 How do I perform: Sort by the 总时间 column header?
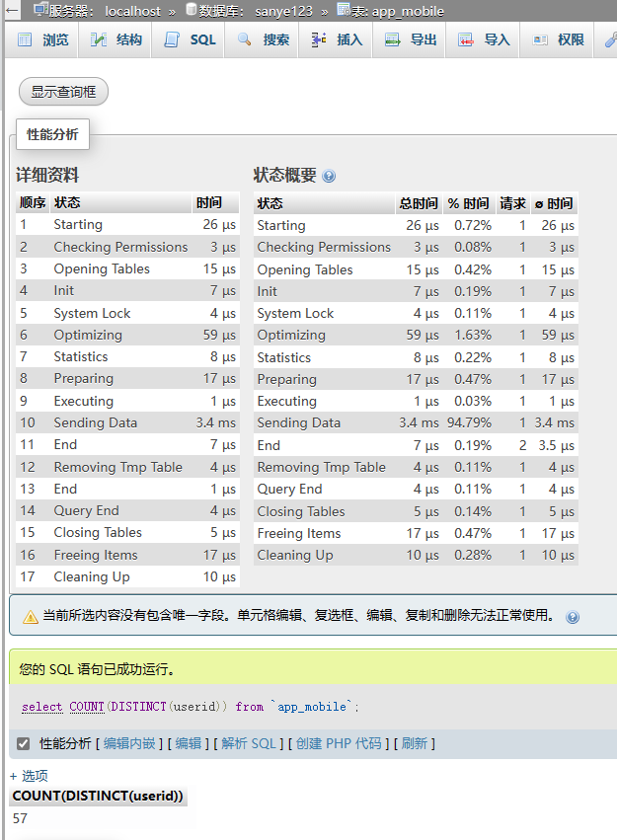tap(418, 203)
